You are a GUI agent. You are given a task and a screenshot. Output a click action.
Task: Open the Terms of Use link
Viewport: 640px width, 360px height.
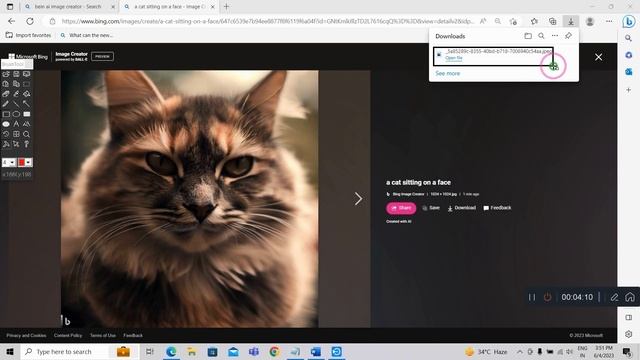103,336
